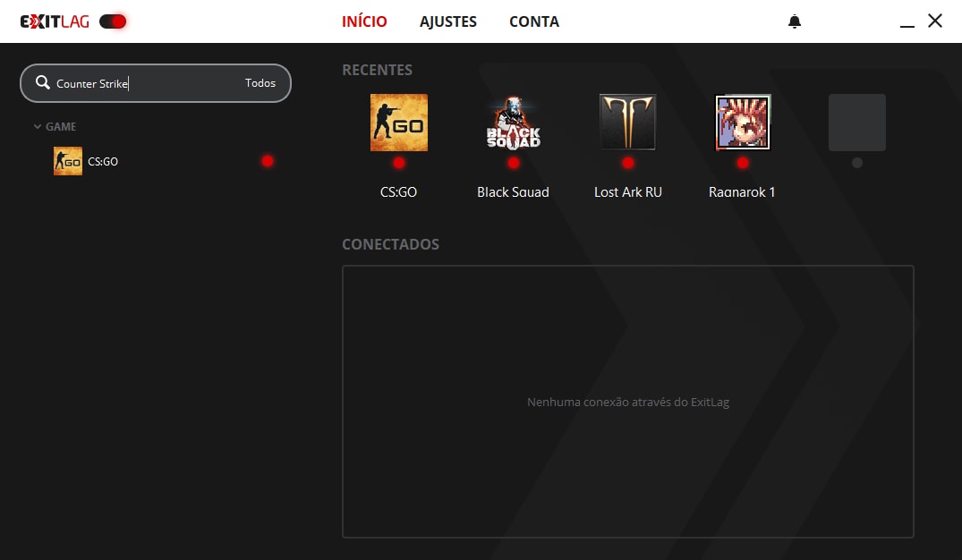Image resolution: width=962 pixels, height=560 pixels.
Task: Open Ragnarok 1 icon in Recentes
Action: 743,122
